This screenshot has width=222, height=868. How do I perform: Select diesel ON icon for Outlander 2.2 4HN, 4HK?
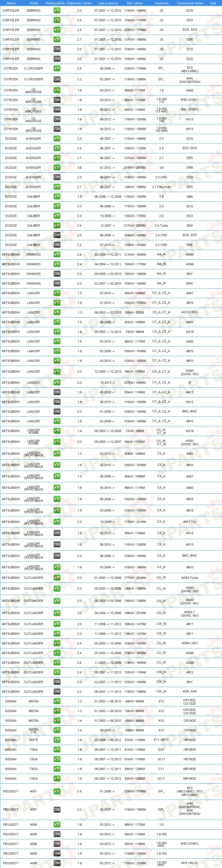[x=57, y=691]
